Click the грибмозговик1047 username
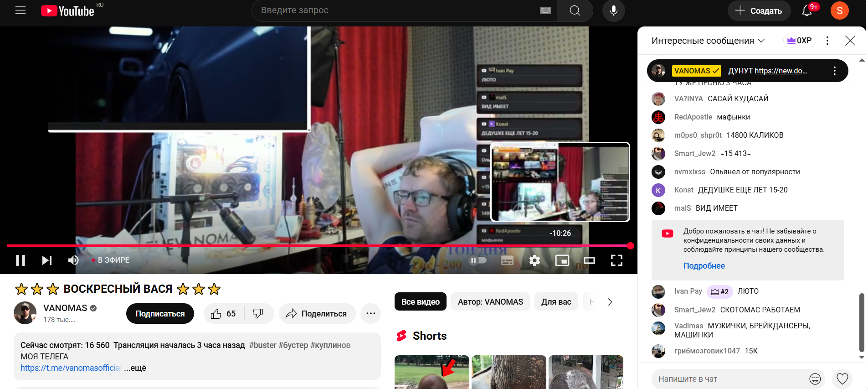Screen dimensions: 868x389 (x=707, y=351)
